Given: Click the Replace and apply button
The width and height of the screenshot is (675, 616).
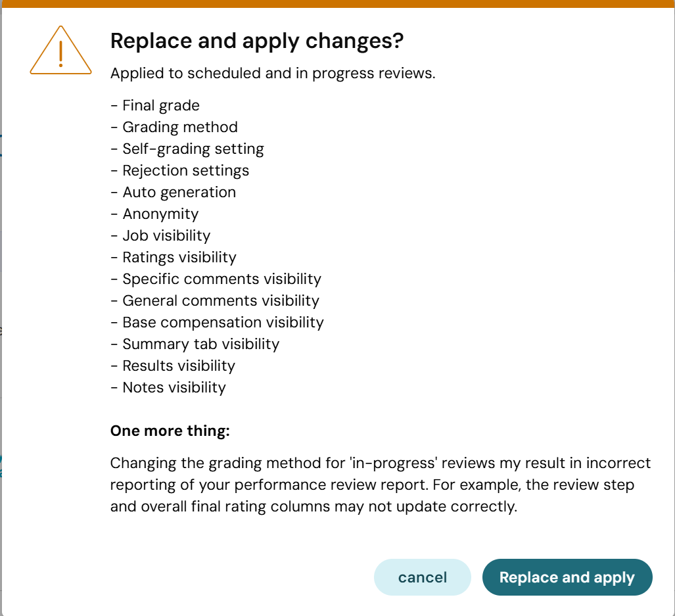Looking at the screenshot, I should [x=567, y=577].
